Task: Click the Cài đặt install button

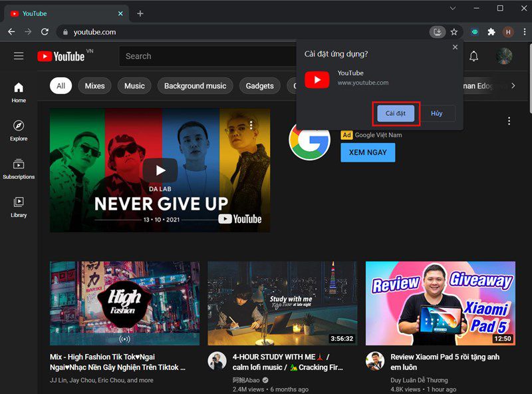Action: pos(396,113)
